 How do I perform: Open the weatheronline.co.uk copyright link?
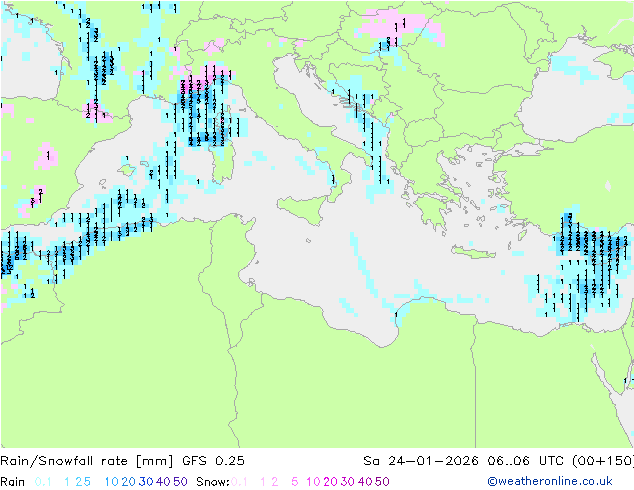coord(550,481)
